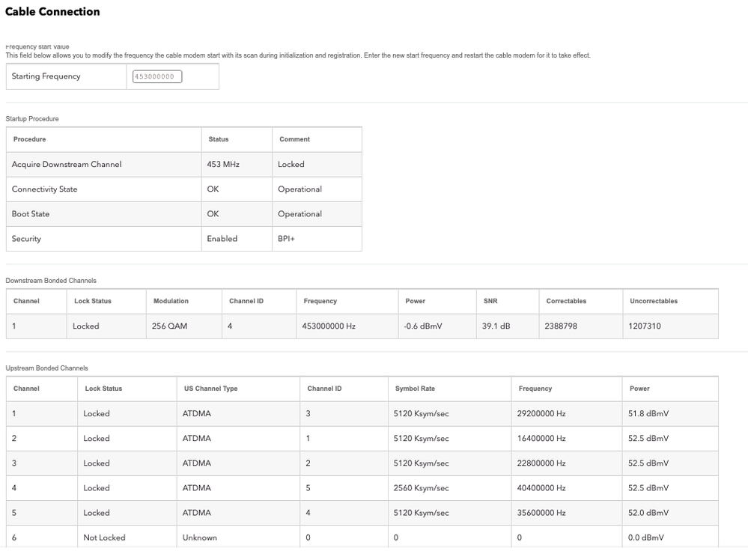Click the Not Locked status cell
The height and width of the screenshot is (560, 748).
click(x=104, y=538)
